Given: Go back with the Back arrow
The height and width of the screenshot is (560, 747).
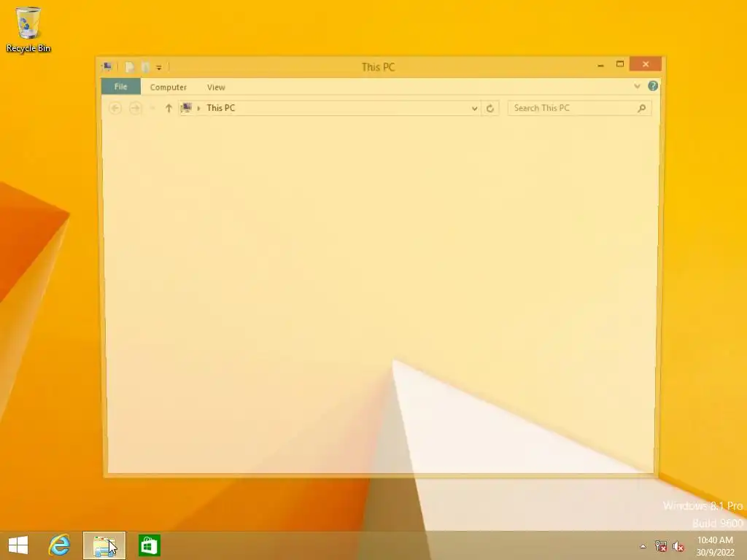Looking at the screenshot, I should click(115, 108).
